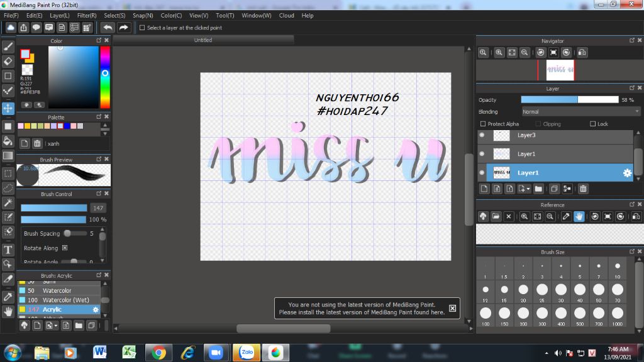Pop out the Reference panel
The height and width of the screenshot is (362, 644).
point(631,204)
